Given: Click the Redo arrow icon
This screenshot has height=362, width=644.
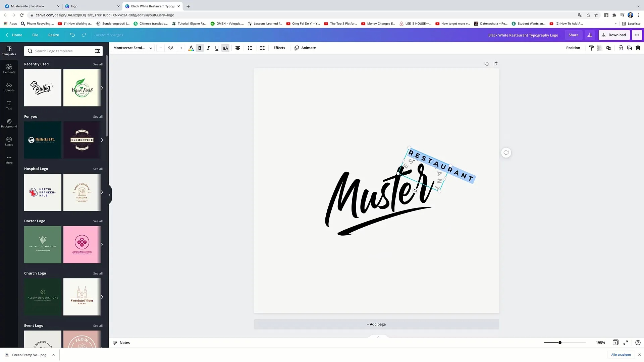Looking at the screenshot, I should point(84,35).
